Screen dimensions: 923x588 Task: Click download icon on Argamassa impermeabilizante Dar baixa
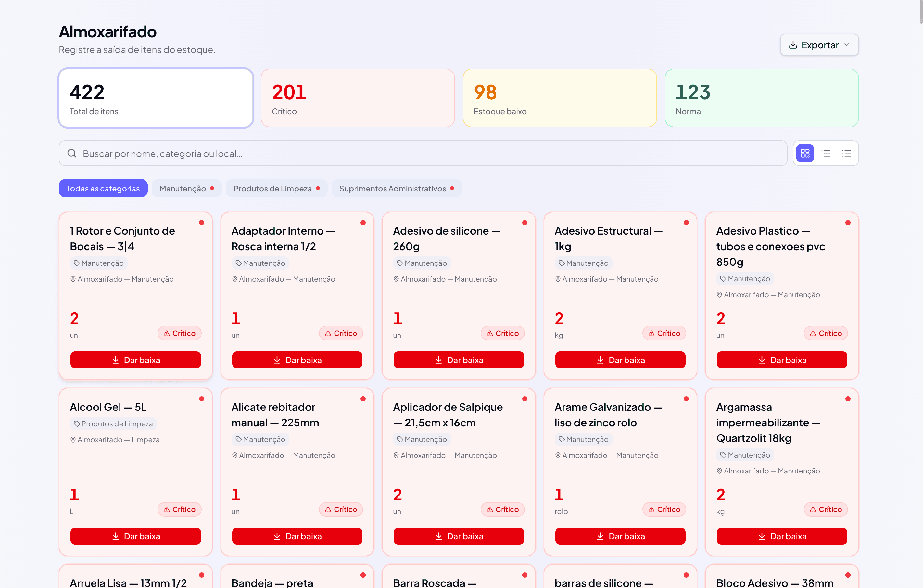click(x=762, y=536)
